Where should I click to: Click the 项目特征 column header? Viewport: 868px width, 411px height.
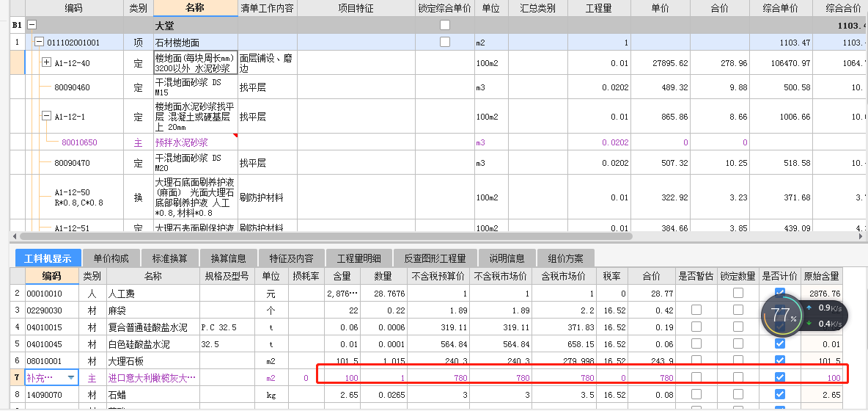click(x=356, y=8)
